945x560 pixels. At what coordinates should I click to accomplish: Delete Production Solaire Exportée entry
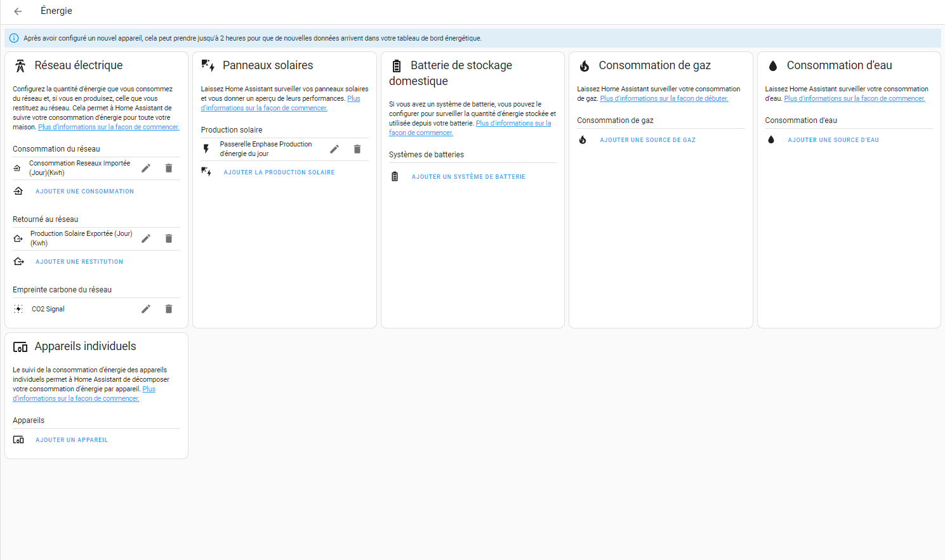[x=169, y=238]
